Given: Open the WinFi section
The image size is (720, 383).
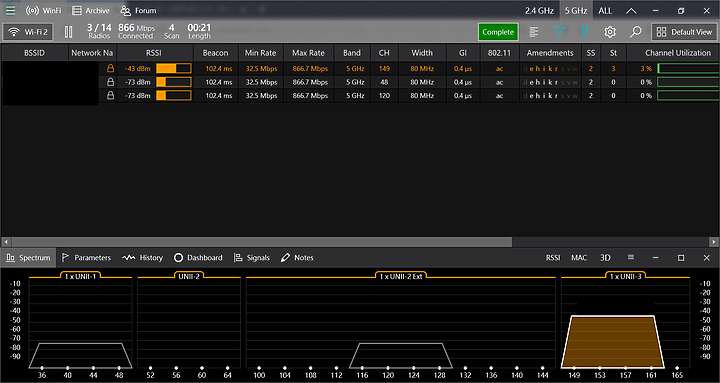Looking at the screenshot, I should (x=43, y=10).
